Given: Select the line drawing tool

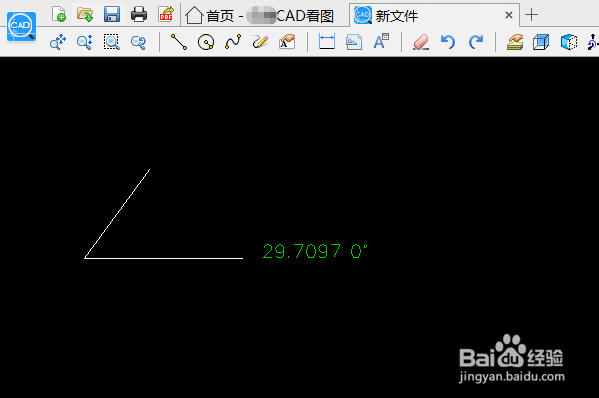Looking at the screenshot, I should point(179,42).
